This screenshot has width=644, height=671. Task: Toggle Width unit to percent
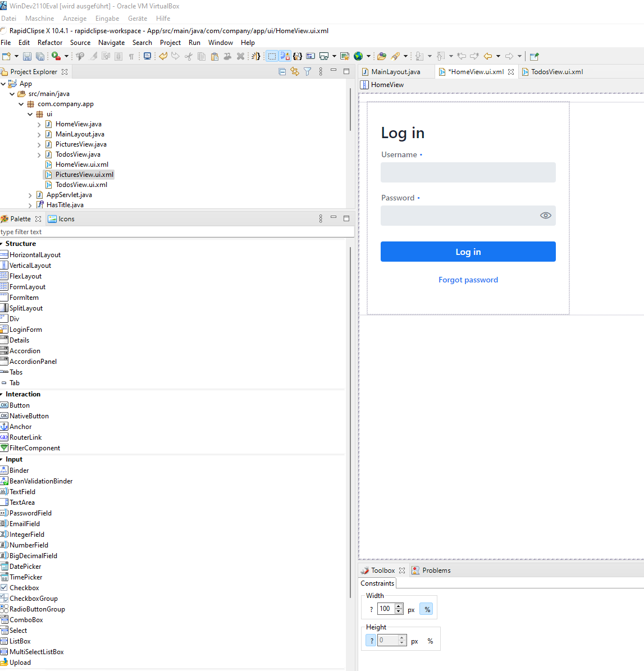(x=427, y=609)
